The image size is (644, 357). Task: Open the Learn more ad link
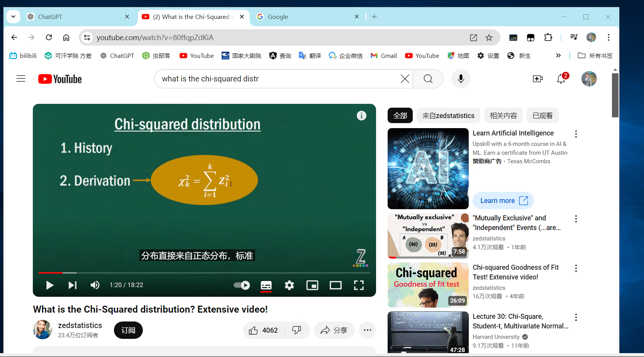coord(503,201)
